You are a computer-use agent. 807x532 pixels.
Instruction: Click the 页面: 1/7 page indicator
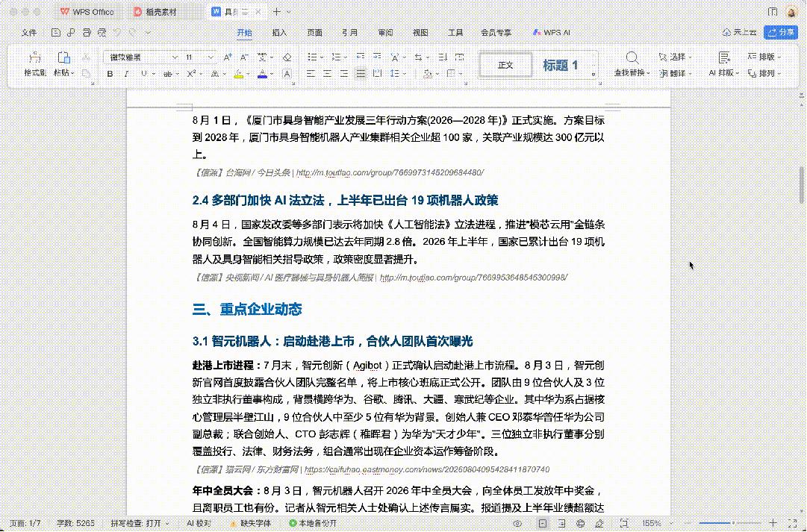pos(25,523)
